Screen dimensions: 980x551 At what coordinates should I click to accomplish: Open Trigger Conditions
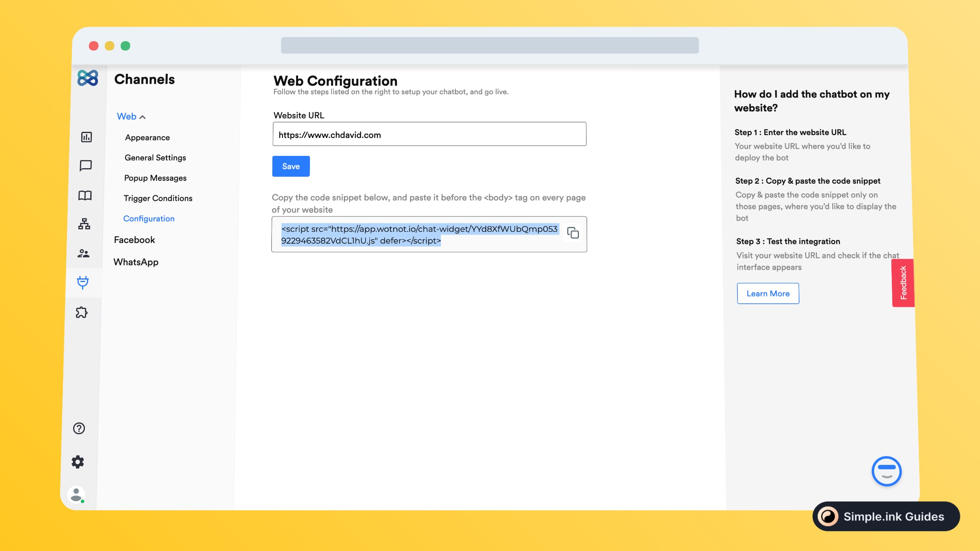click(x=158, y=198)
